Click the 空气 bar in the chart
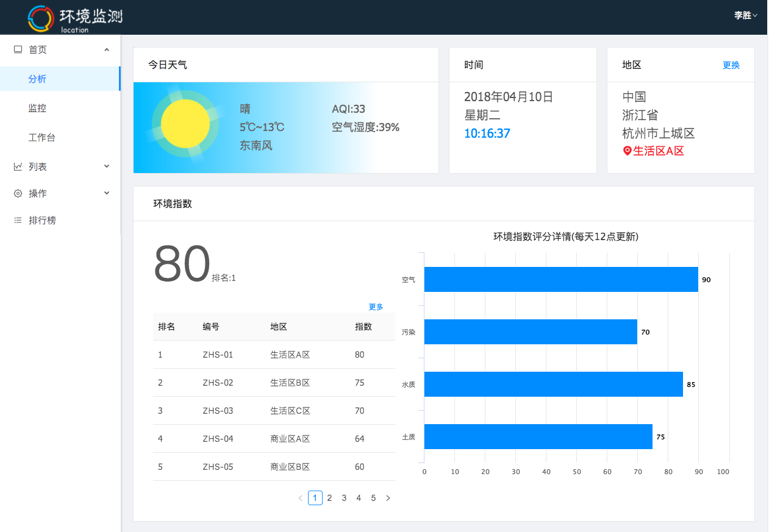This screenshot has width=769, height=532. tap(561, 279)
